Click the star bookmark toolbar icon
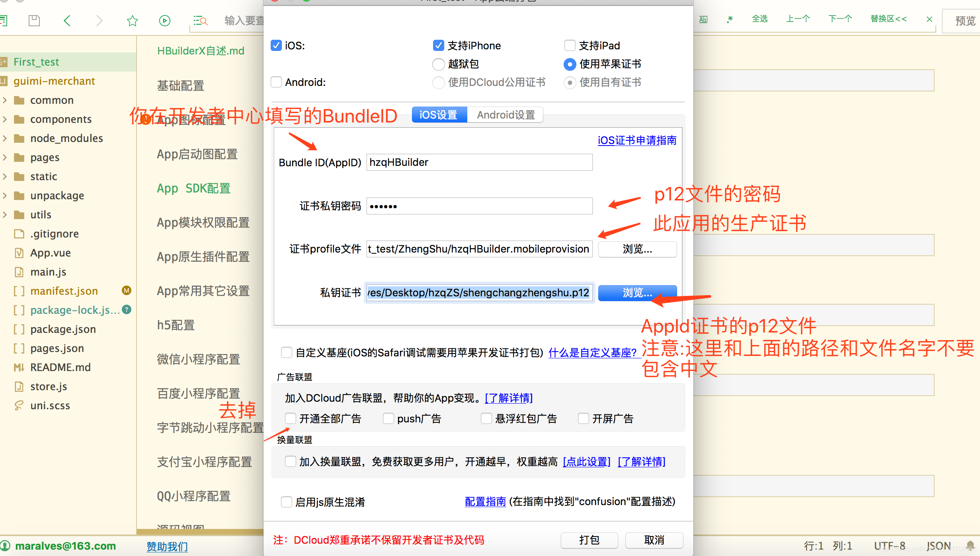 click(132, 21)
